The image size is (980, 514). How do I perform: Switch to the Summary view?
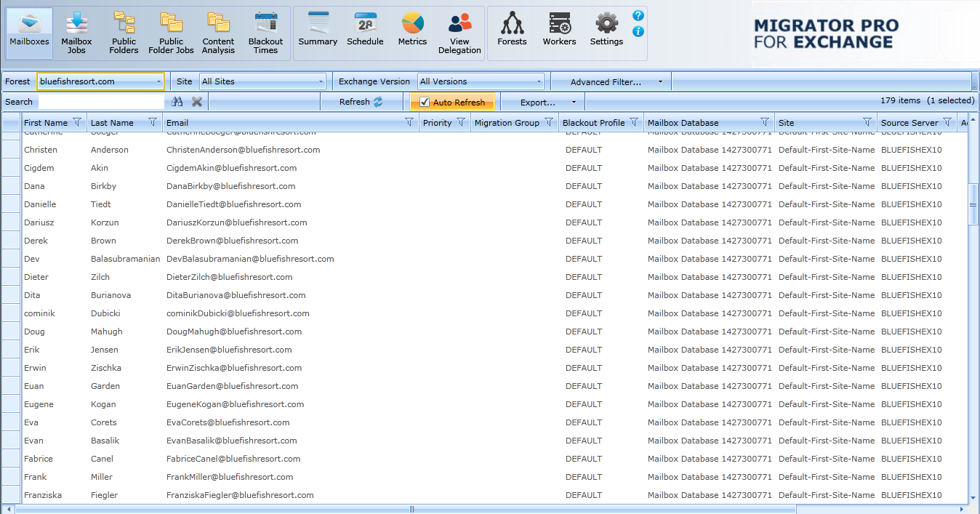pyautogui.click(x=318, y=31)
